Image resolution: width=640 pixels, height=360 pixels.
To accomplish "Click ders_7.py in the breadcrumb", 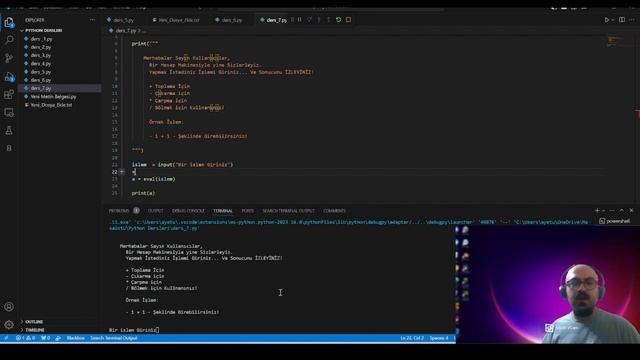I will pos(126,31).
